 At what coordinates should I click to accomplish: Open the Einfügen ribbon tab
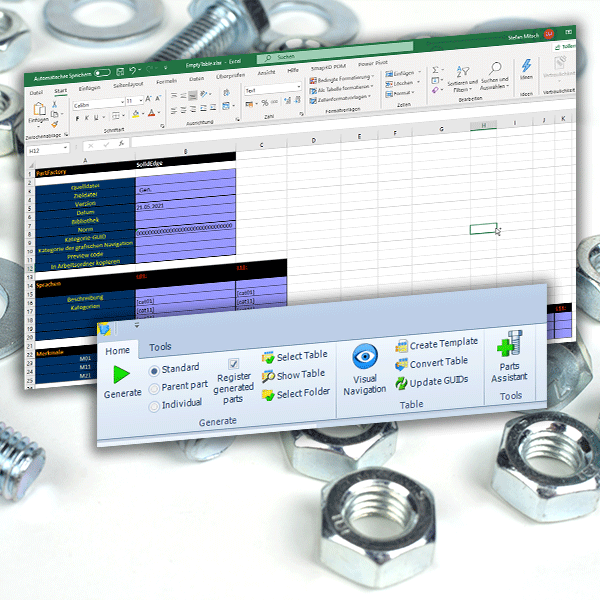(89, 88)
